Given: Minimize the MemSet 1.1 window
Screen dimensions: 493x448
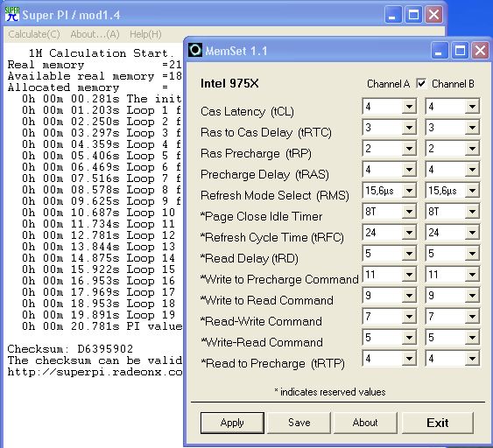Looking at the screenshot, I should point(439,50).
